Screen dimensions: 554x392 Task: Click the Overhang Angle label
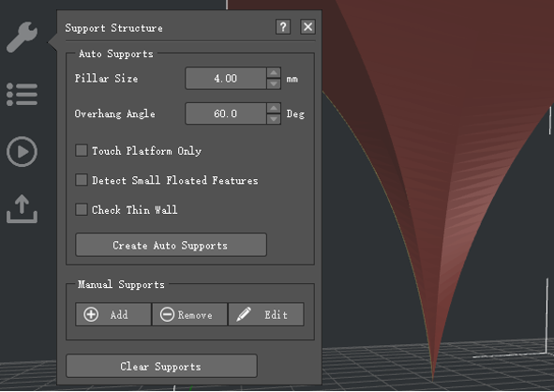[114, 113]
